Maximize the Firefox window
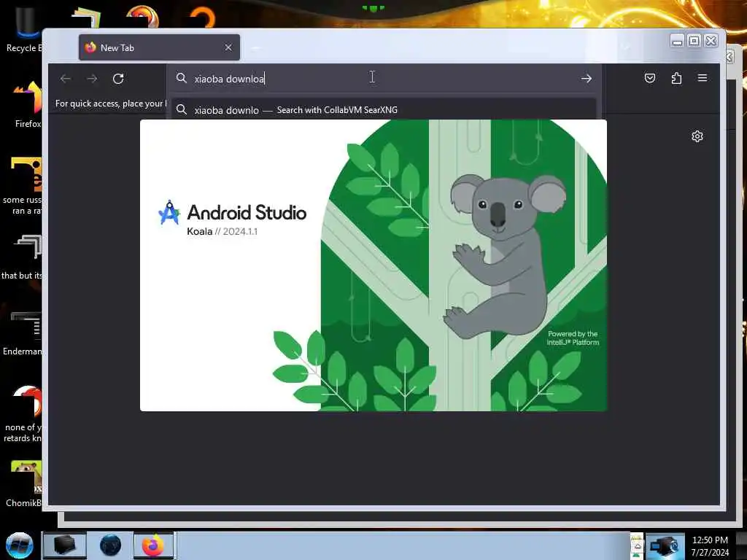This screenshot has width=747, height=560. point(694,42)
